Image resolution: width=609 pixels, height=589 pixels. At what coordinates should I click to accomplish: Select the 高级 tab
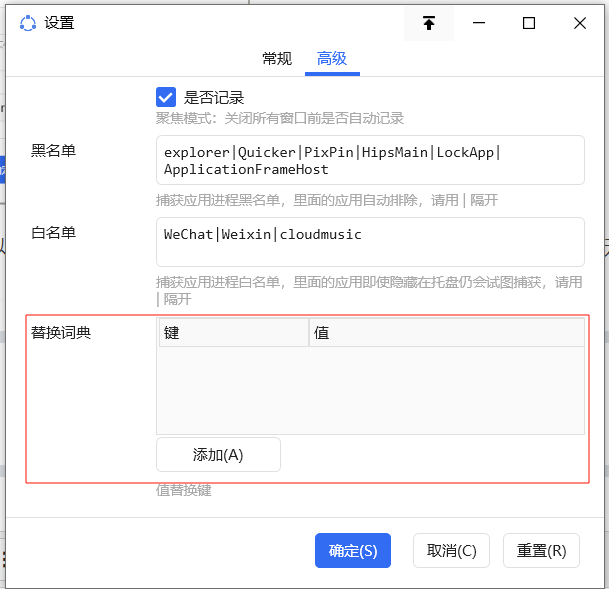coord(332,59)
